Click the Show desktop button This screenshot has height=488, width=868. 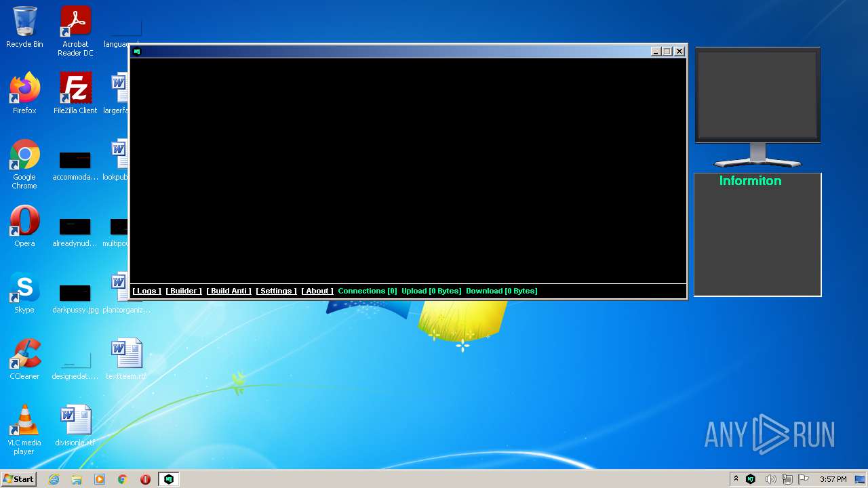pyautogui.click(x=861, y=479)
